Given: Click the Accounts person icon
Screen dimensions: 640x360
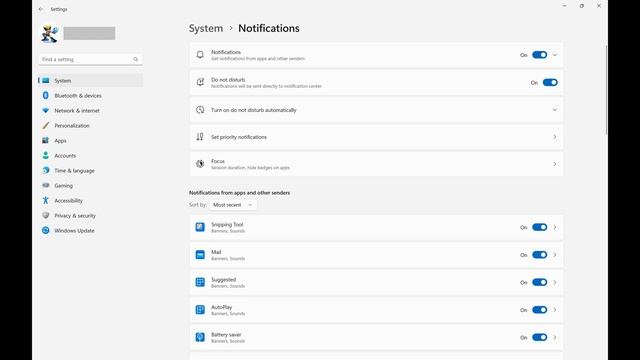Looking at the screenshot, I should coord(46,156).
